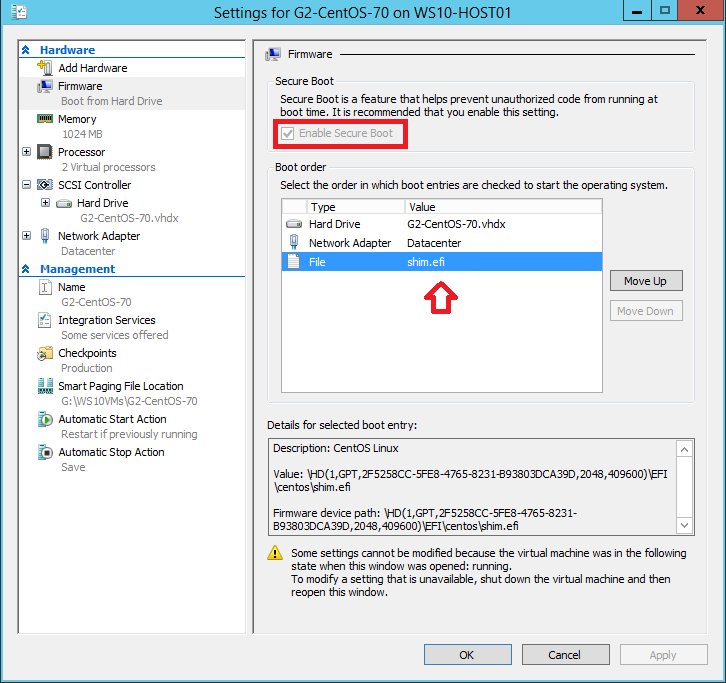
Task: Collapse the Hardware section chevron
Action: point(26,50)
